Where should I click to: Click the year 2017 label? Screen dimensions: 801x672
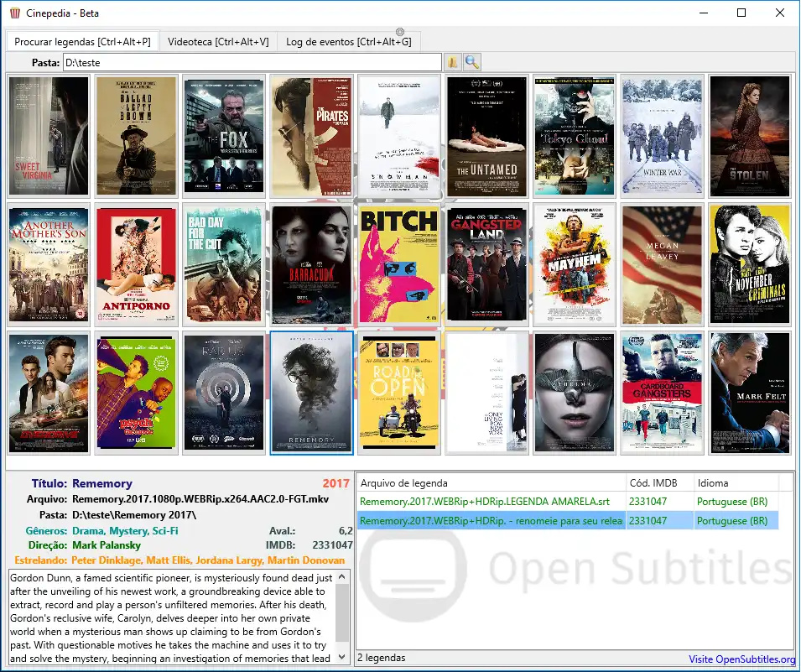(335, 483)
